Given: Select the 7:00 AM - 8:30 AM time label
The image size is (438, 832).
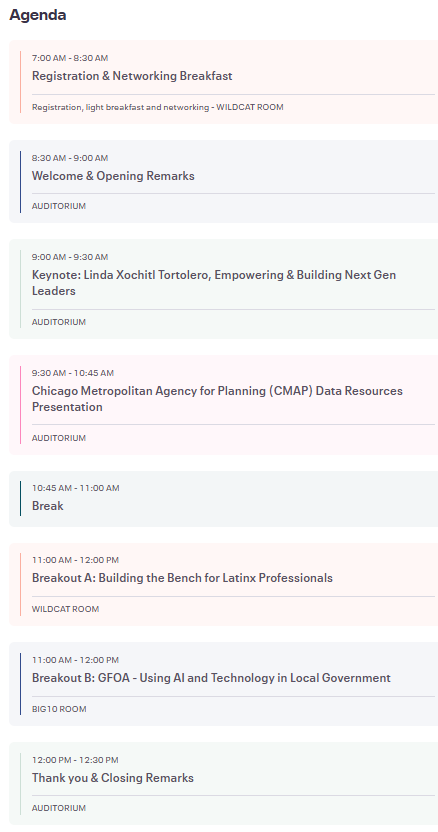Looking at the screenshot, I should pyautogui.click(x=70, y=58).
